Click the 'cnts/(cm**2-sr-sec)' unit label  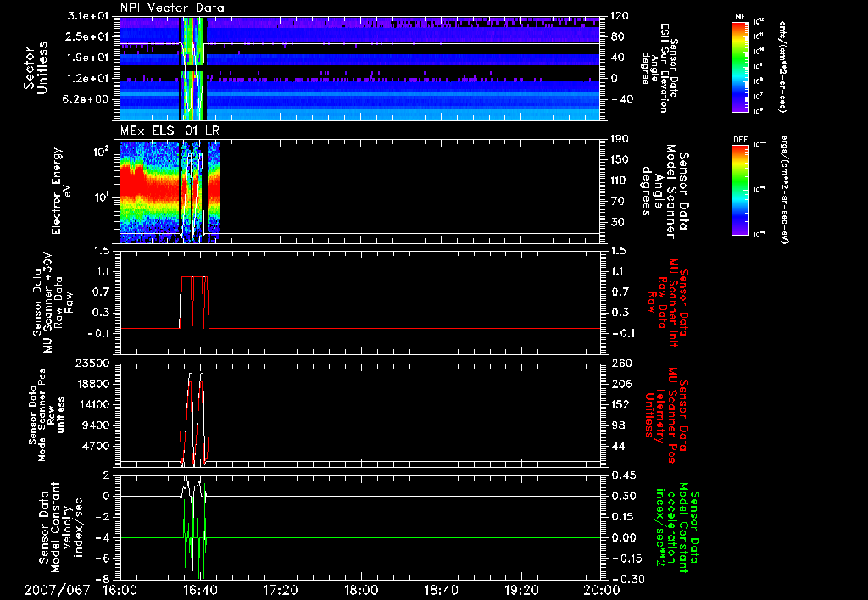[782, 66]
